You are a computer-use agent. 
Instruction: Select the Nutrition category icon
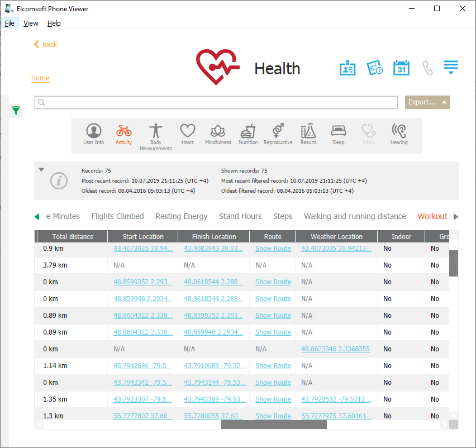pos(248,135)
